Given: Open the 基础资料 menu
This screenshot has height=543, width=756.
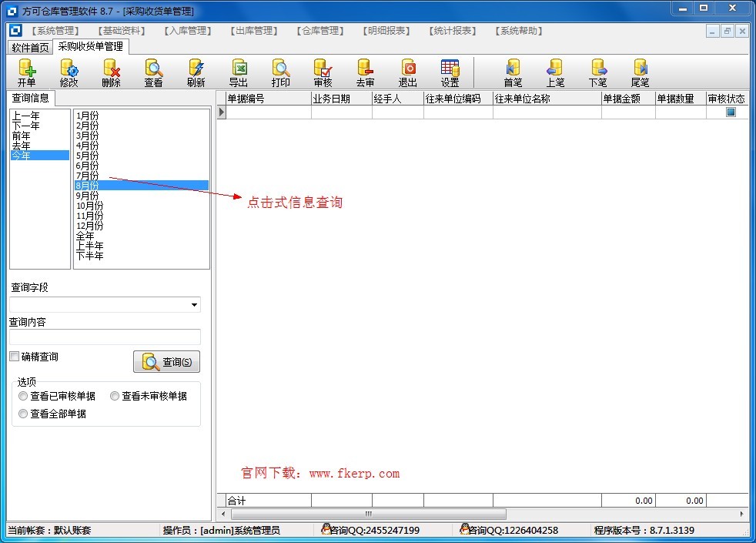Looking at the screenshot, I should [x=122, y=31].
